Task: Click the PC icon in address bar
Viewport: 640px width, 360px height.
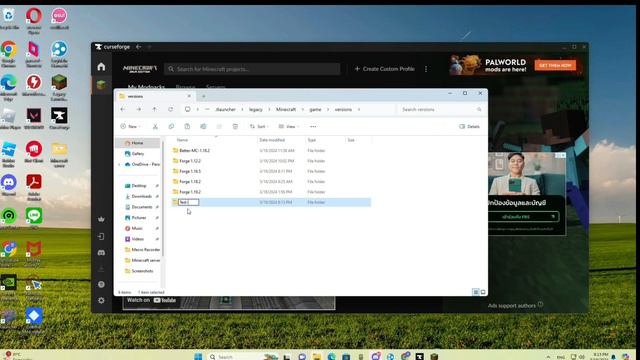Action: pyautogui.click(x=187, y=109)
